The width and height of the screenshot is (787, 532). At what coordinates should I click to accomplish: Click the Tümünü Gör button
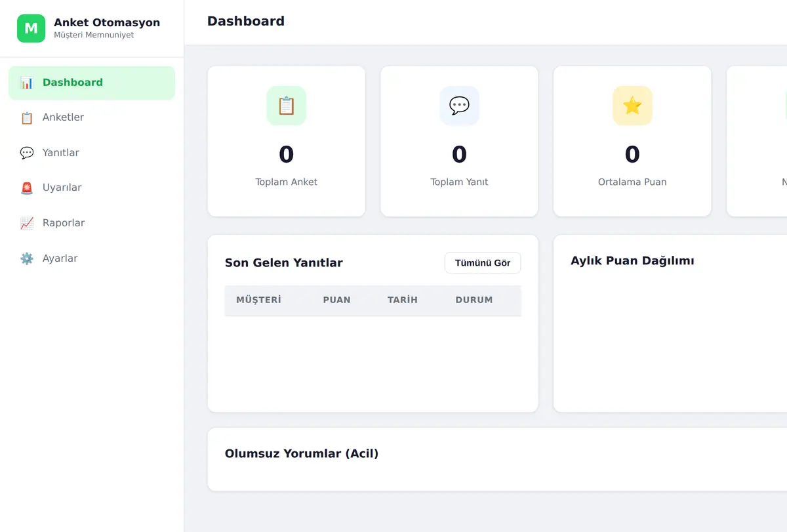483,263
